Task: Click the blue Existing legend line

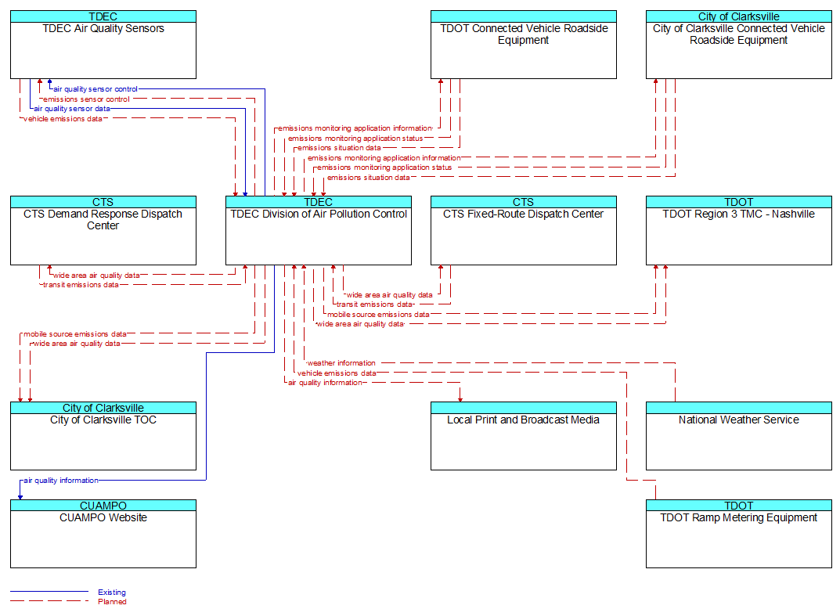Action: click(49, 592)
